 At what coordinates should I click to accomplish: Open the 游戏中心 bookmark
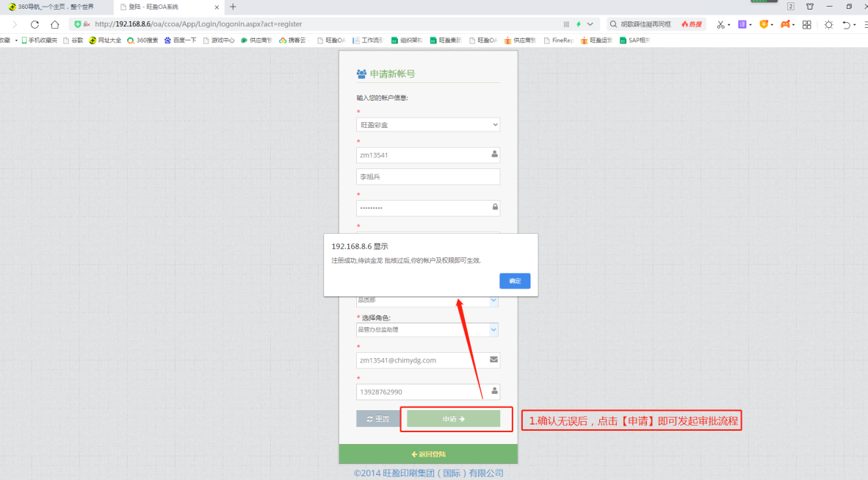[219, 40]
